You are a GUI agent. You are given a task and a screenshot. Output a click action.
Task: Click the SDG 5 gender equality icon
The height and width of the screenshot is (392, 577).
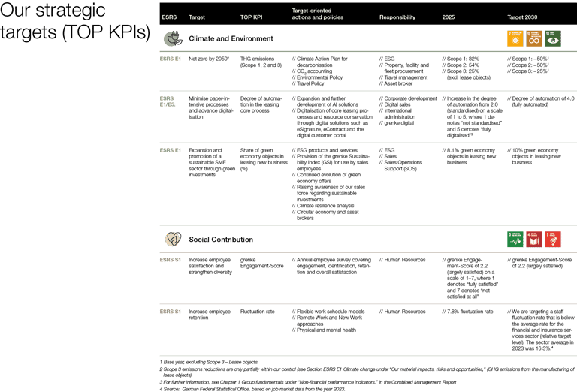pos(553,240)
